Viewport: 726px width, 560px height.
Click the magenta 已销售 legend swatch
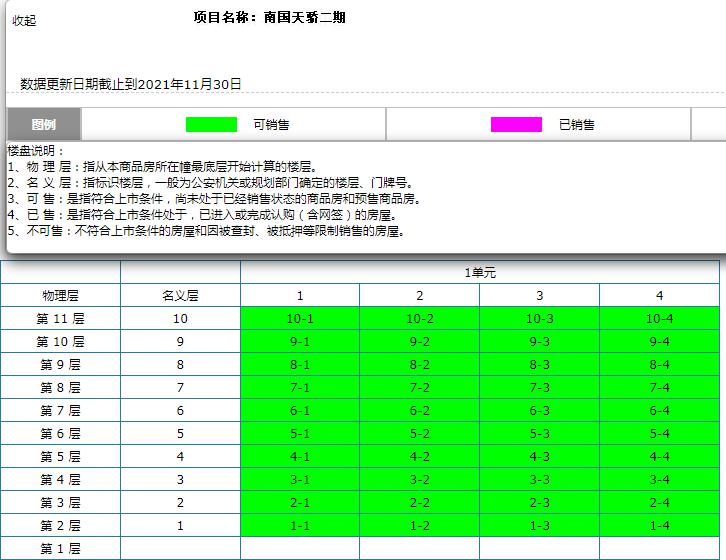pos(516,124)
